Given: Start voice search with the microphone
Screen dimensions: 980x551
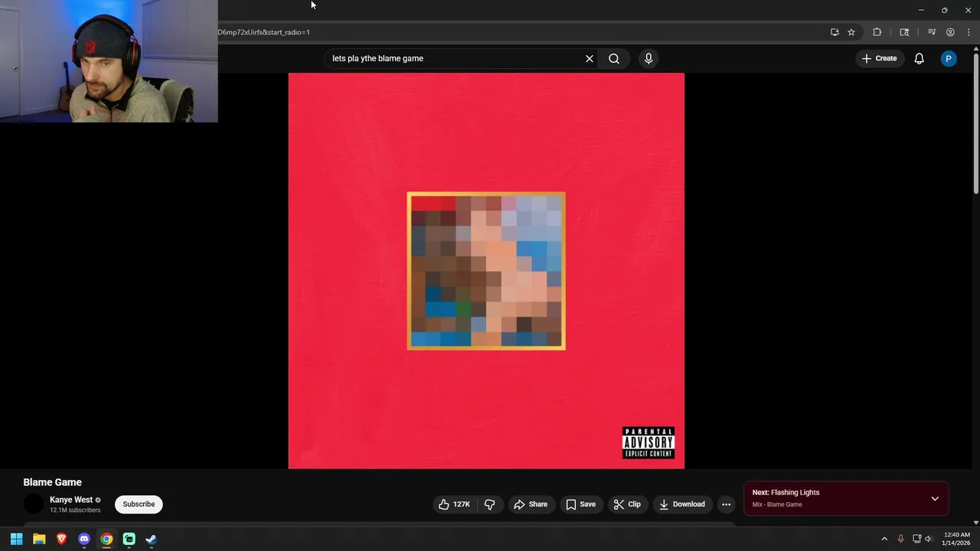Looking at the screenshot, I should [x=648, y=58].
